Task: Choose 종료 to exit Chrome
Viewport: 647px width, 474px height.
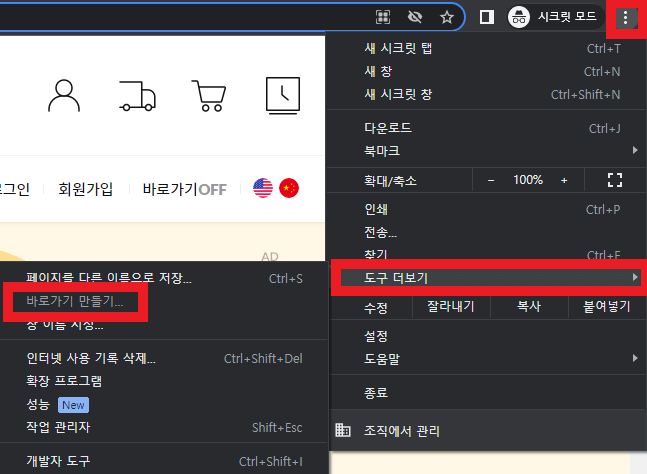Action: (486, 392)
